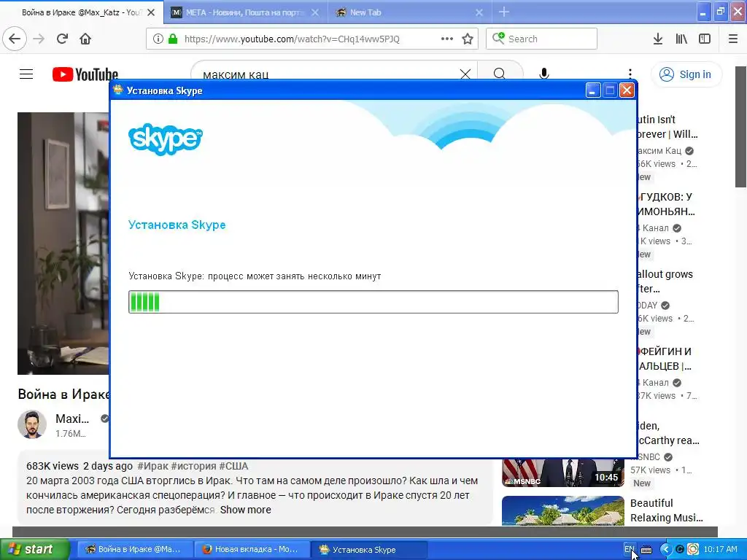
Task: Close the New Tab tab
Action: tap(479, 12)
